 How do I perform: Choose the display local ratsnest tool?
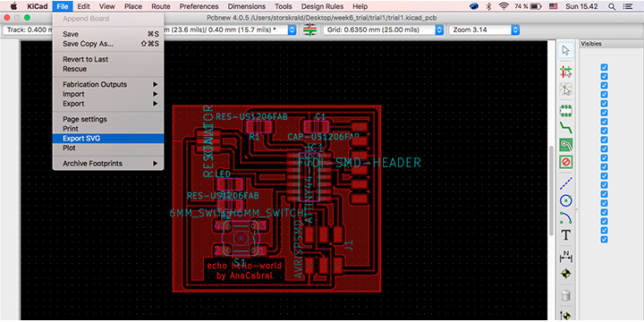tap(566, 89)
